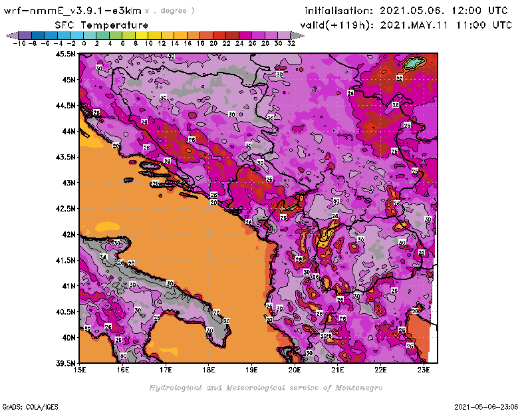Click the '0' value on the color scale
This screenshot has width=532, height=411.
(x=84, y=43)
